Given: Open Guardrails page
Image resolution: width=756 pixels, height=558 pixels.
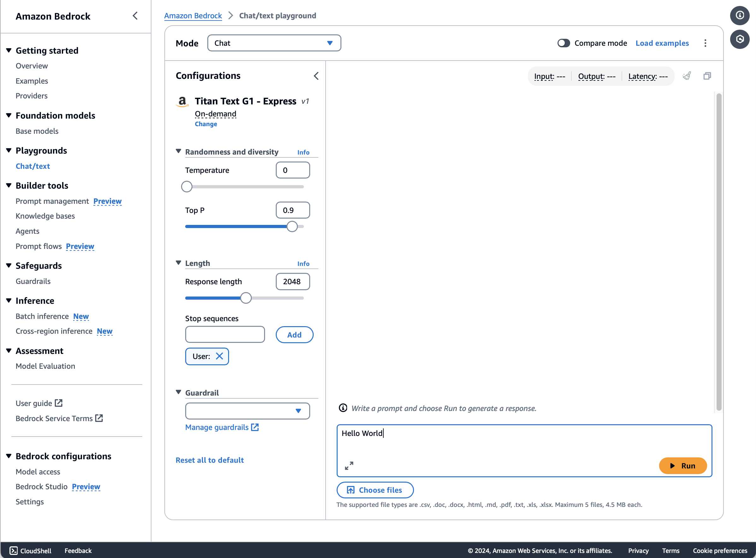Looking at the screenshot, I should coord(33,281).
